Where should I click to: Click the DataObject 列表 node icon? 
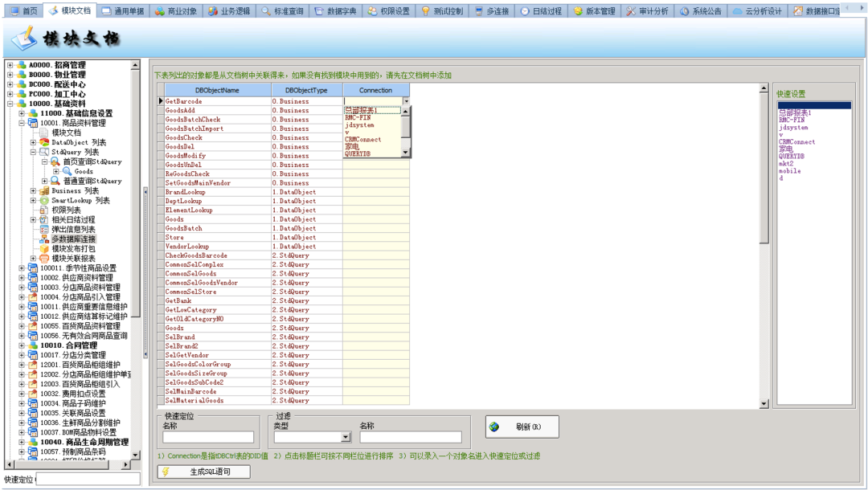[x=44, y=142]
